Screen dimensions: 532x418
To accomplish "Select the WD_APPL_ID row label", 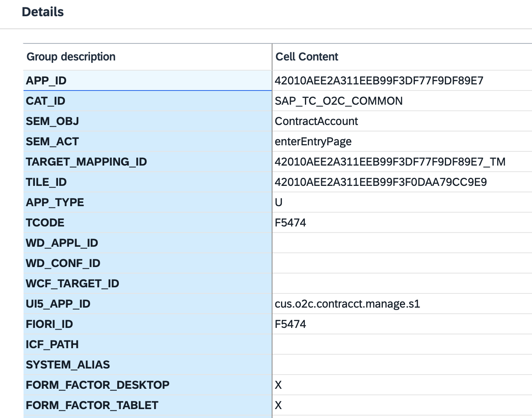I will [x=148, y=243].
